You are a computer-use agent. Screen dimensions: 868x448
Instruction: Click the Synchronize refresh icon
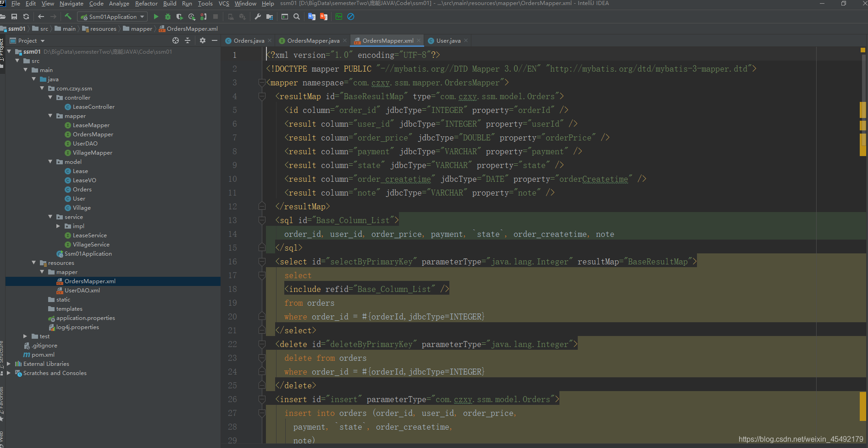pyautogui.click(x=26, y=17)
